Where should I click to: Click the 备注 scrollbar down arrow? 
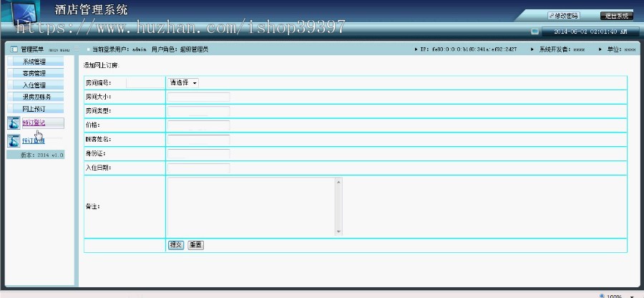click(339, 232)
